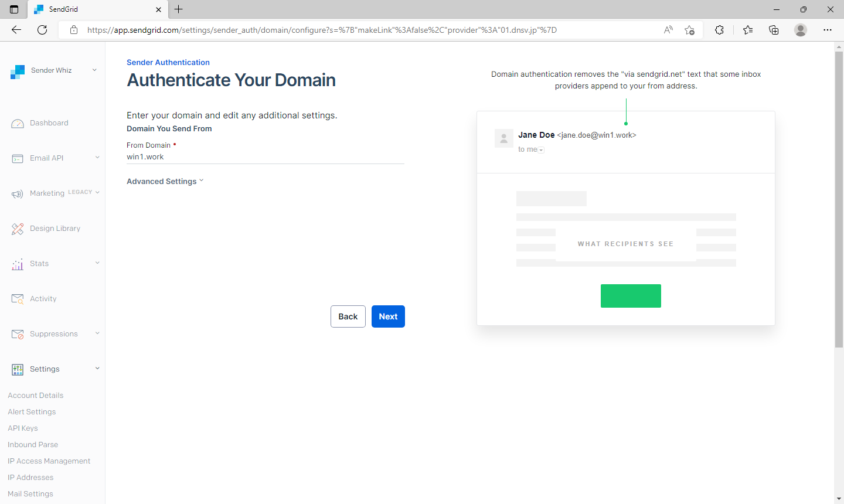Open IP Access Management
Viewport: 844px width, 504px height.
(x=49, y=461)
